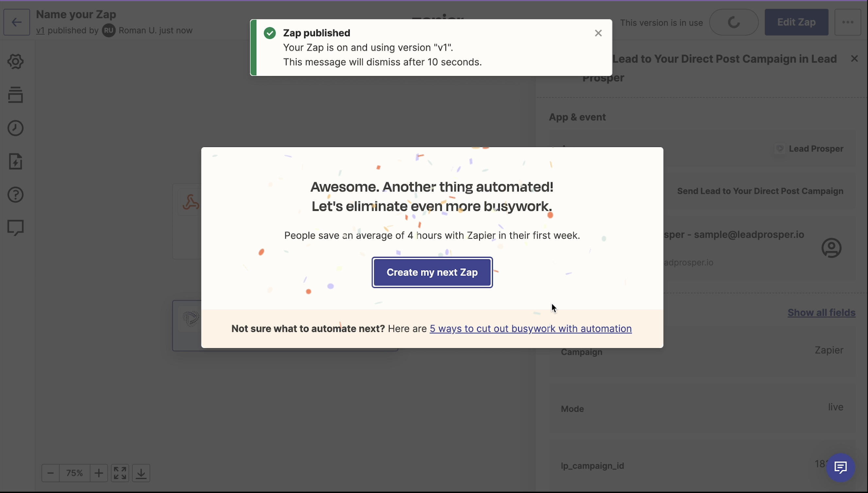This screenshot has height=493, width=868.
Task: Click the fit-to-view expand icon
Action: (x=120, y=473)
